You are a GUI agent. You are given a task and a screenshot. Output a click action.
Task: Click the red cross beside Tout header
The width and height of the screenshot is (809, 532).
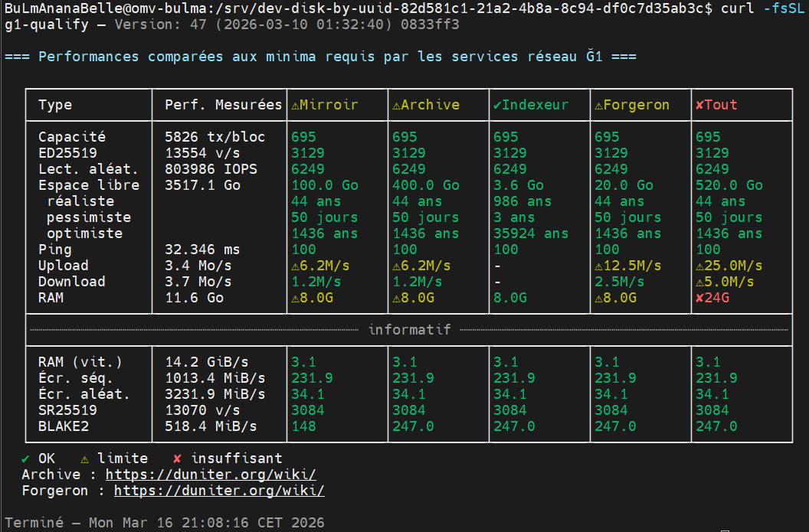[x=699, y=106]
